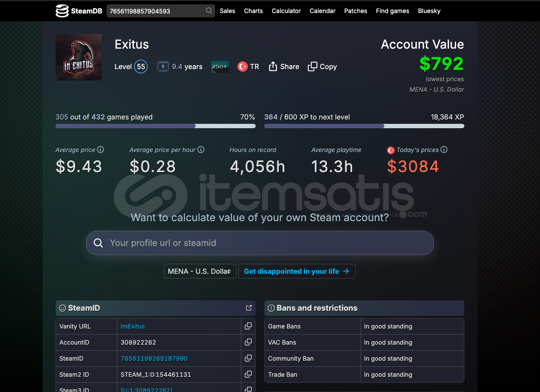The image size is (540, 392).
Task: Open the Sales menu
Action: coord(227,11)
